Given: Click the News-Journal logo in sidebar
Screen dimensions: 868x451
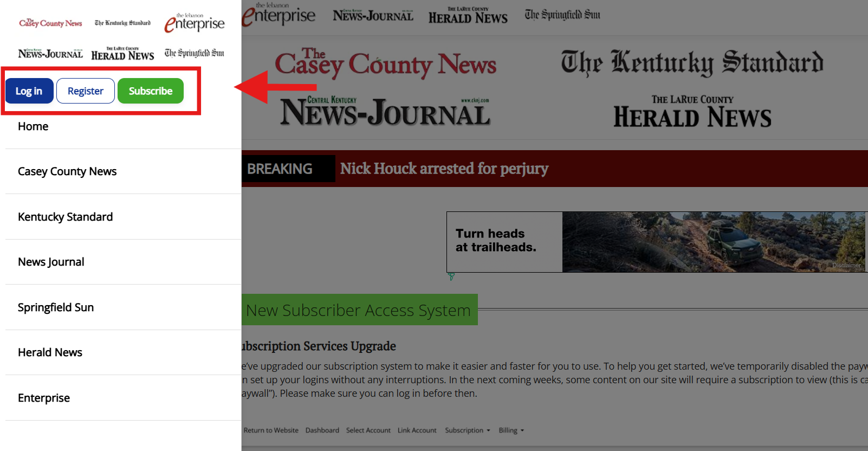Looking at the screenshot, I should click(x=50, y=53).
